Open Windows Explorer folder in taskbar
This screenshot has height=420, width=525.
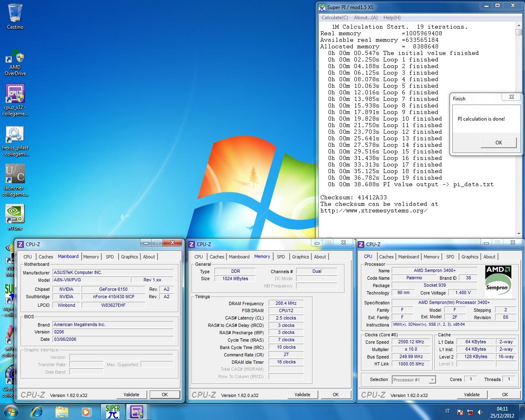(x=62, y=412)
